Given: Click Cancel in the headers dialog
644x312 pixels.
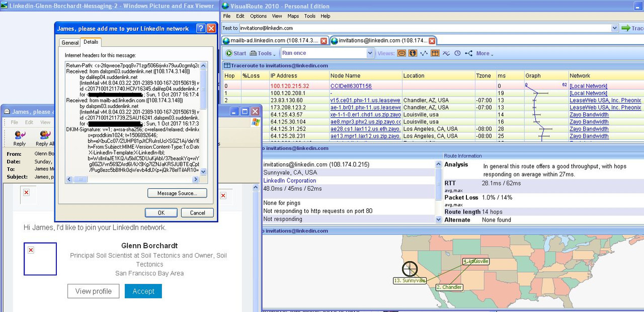Looking at the screenshot, I should click(x=197, y=213).
